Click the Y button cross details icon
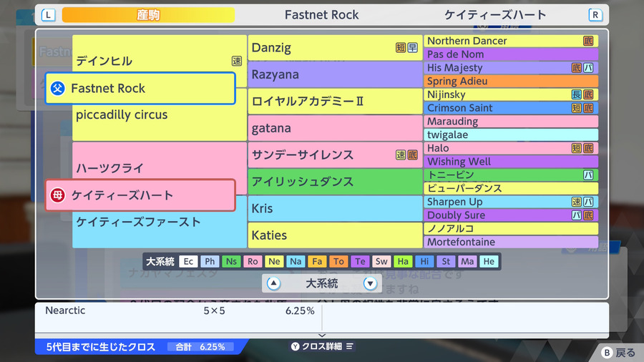644x362 pixels. click(x=296, y=346)
